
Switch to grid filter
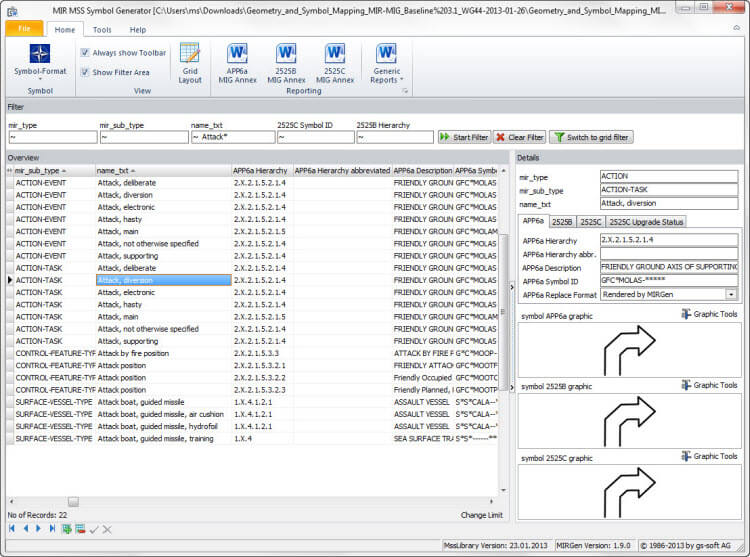(591, 137)
